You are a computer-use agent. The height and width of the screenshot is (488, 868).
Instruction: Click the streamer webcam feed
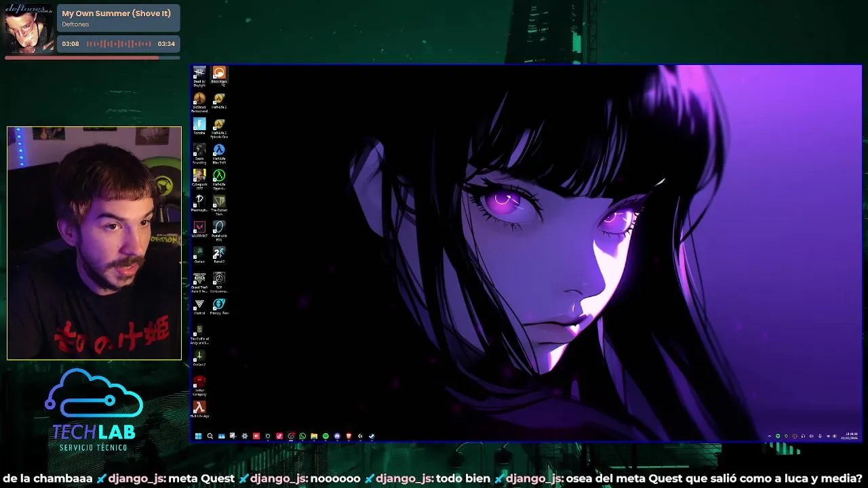pyautogui.click(x=94, y=243)
